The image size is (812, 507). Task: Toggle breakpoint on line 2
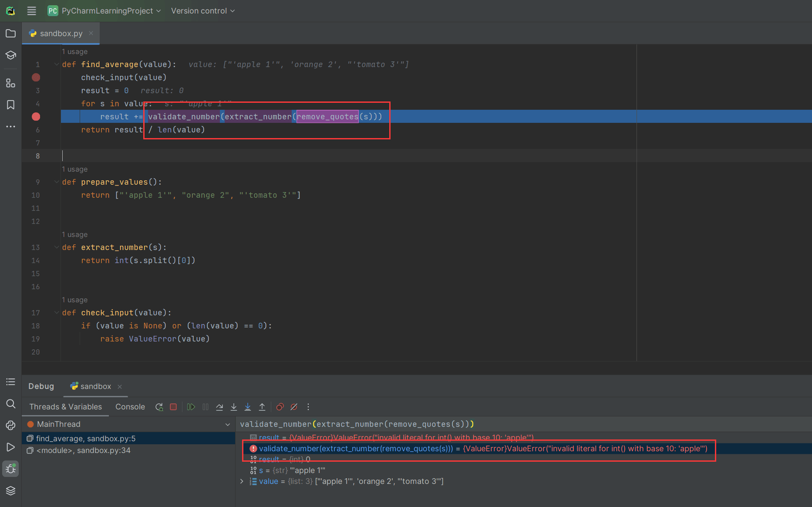coord(36,78)
